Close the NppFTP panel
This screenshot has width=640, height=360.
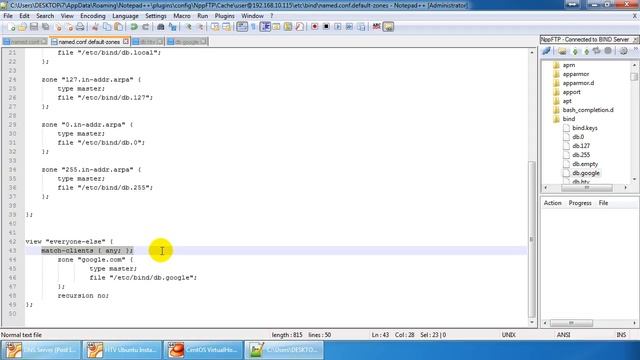click(x=636, y=40)
